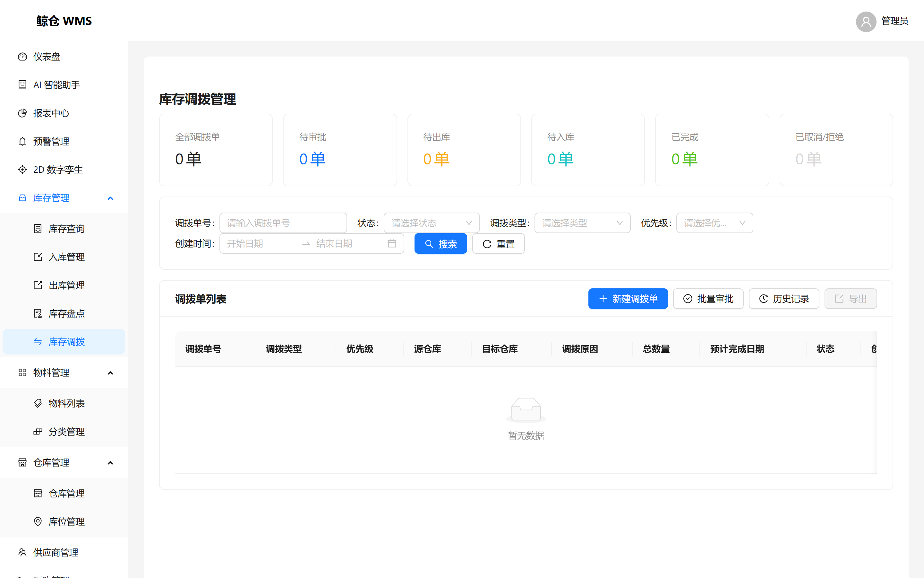Click the tag icon beside 物料列表
This screenshot has height=578, width=924.
point(38,403)
